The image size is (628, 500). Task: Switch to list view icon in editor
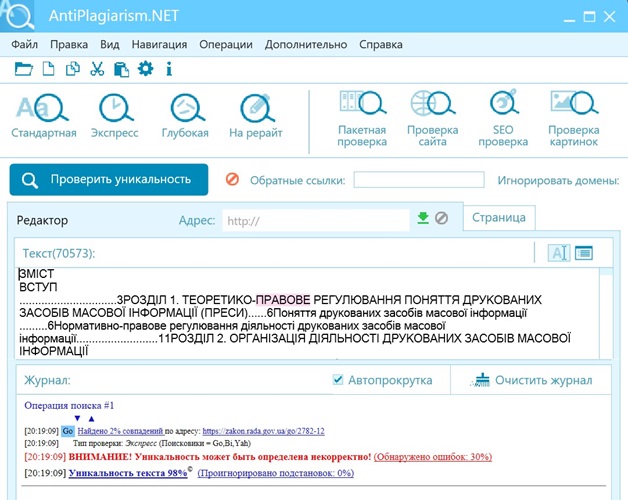click(x=584, y=253)
